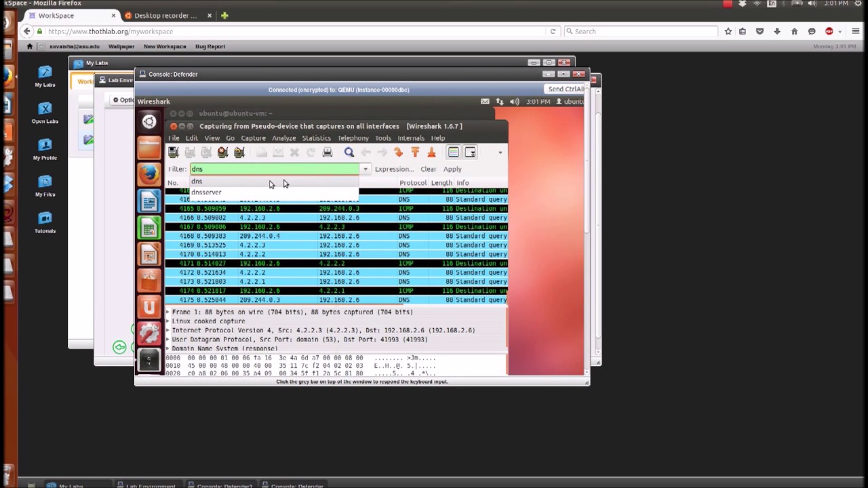This screenshot has width=868, height=488.
Task: Click the print toolbar icon in Wireshark
Action: [x=328, y=152]
